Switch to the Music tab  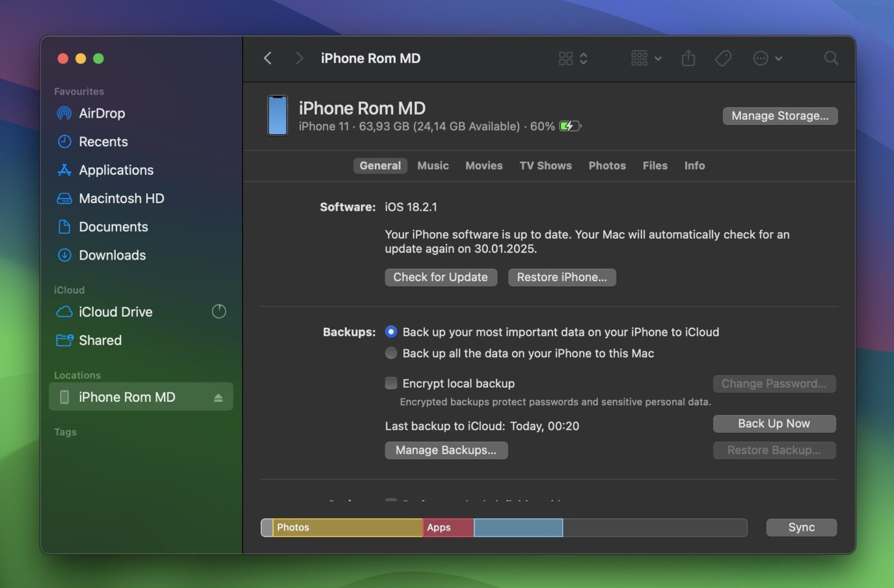[432, 165]
